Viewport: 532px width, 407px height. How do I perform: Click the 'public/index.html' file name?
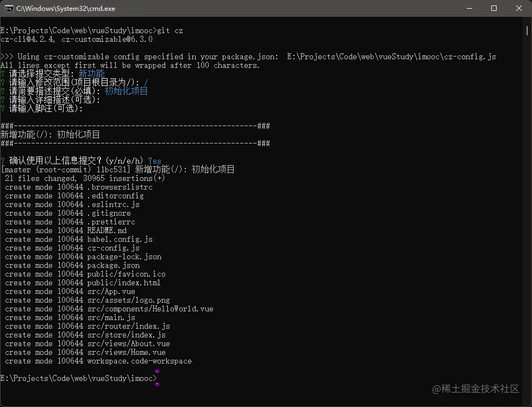point(124,283)
